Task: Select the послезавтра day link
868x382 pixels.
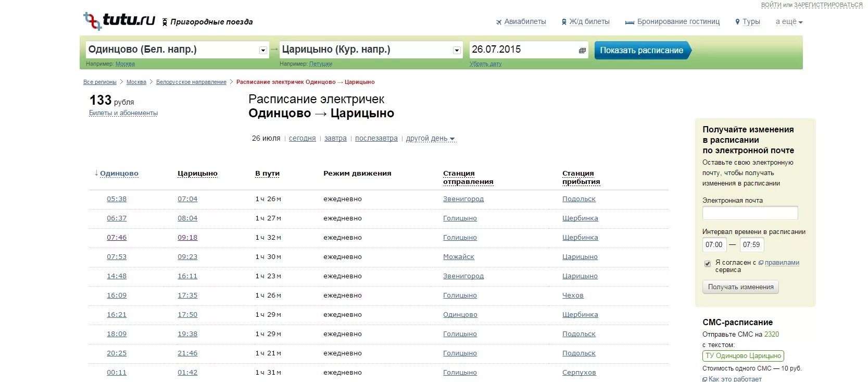Action: click(376, 138)
